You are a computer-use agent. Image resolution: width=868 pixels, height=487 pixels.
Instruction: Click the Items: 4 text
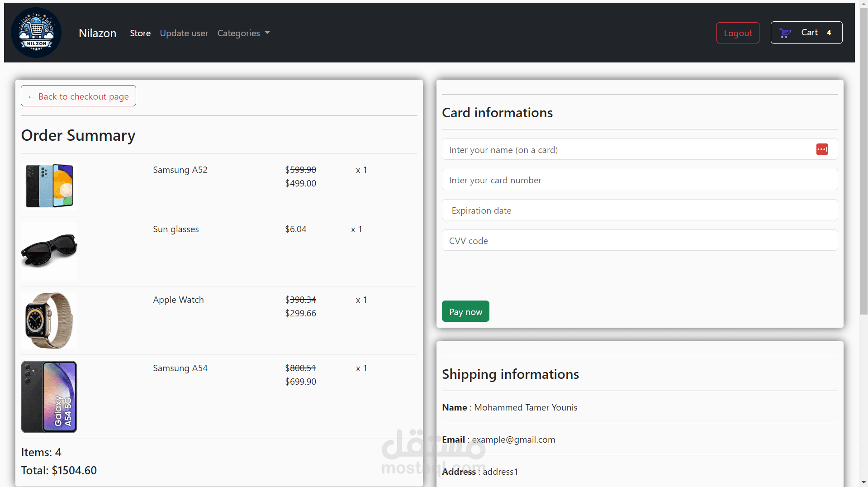[41, 452]
